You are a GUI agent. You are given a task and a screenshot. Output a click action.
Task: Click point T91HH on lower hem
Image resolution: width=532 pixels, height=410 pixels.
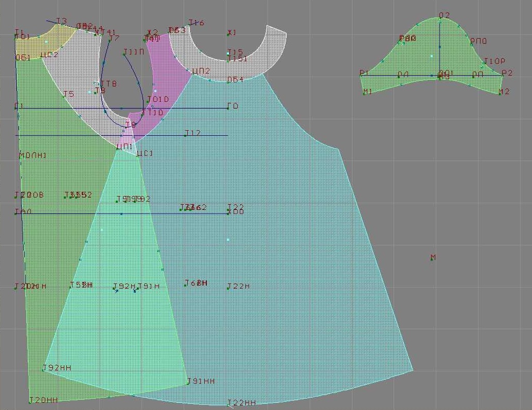[x=188, y=383]
